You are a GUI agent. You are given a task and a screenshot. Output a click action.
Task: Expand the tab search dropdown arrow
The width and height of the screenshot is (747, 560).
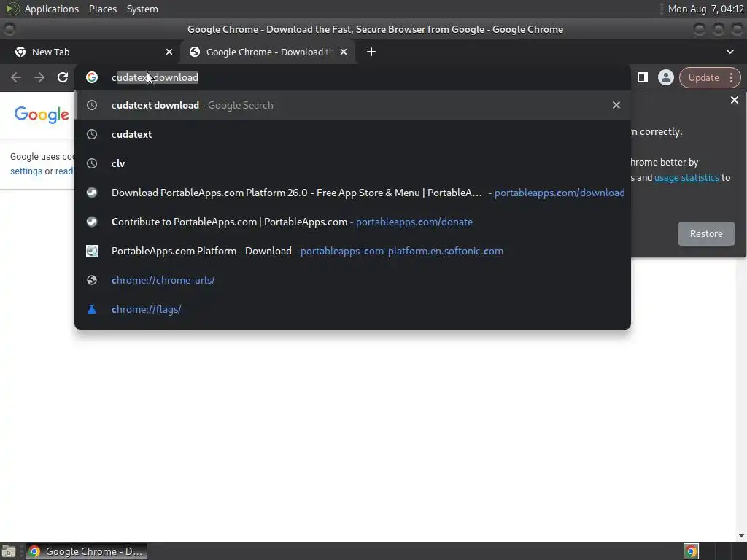point(729,52)
